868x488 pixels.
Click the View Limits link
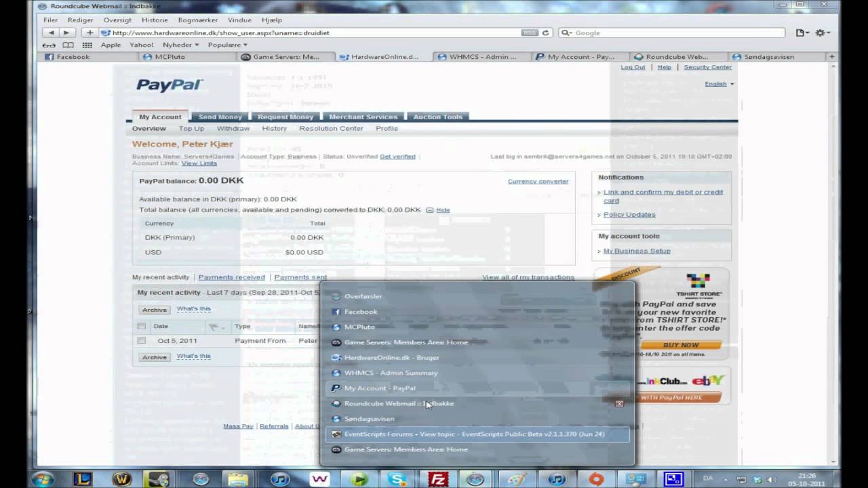coord(199,163)
